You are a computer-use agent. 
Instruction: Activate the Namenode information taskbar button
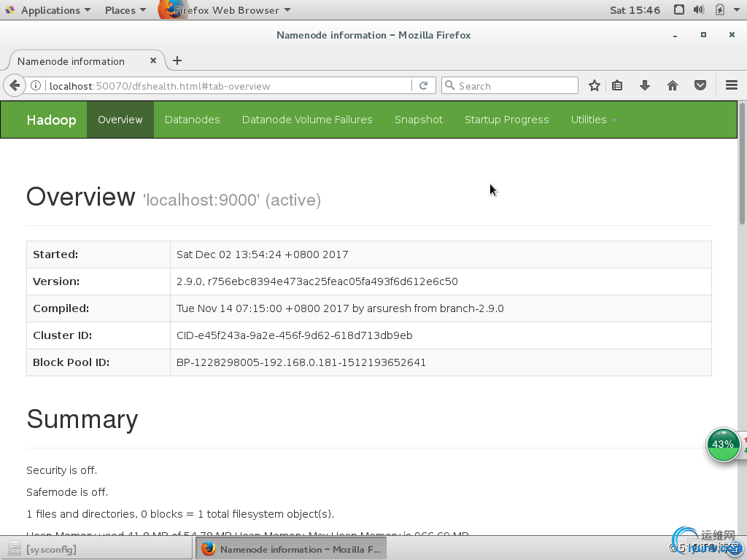click(291, 549)
